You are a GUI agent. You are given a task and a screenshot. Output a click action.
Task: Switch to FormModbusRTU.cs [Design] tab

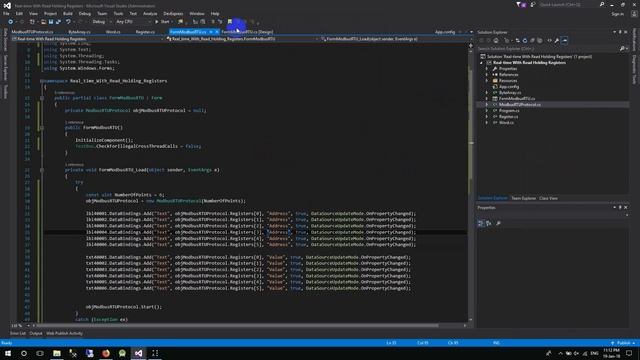point(247,32)
